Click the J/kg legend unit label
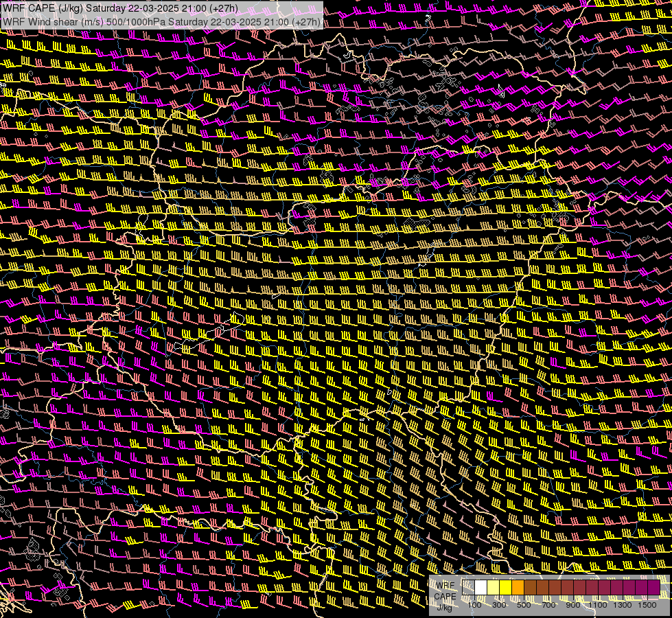The height and width of the screenshot is (618, 672). (x=444, y=607)
